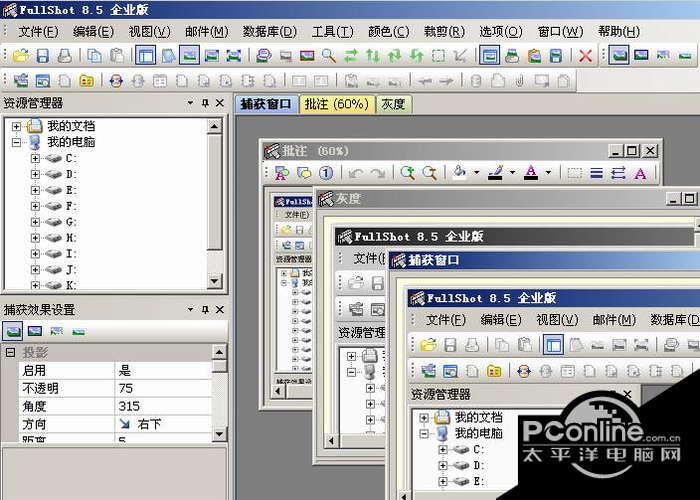Open 裁剪(R) menu

click(x=444, y=32)
